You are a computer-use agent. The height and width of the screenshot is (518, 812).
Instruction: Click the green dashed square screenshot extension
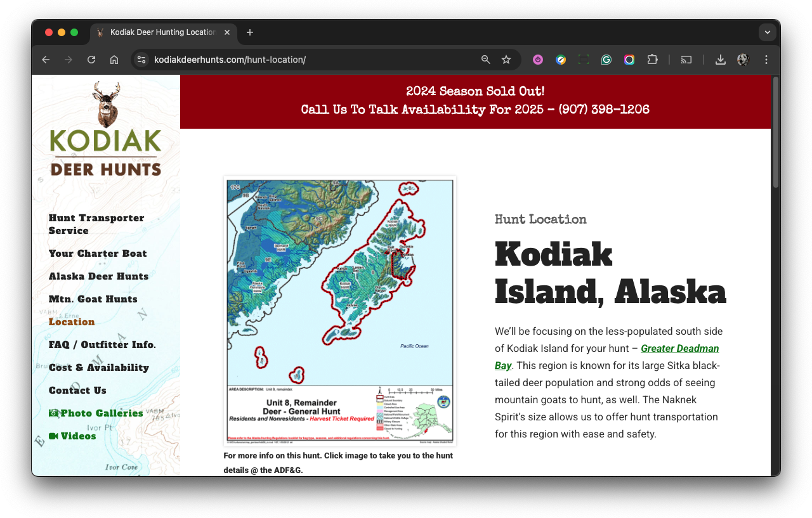coord(584,60)
